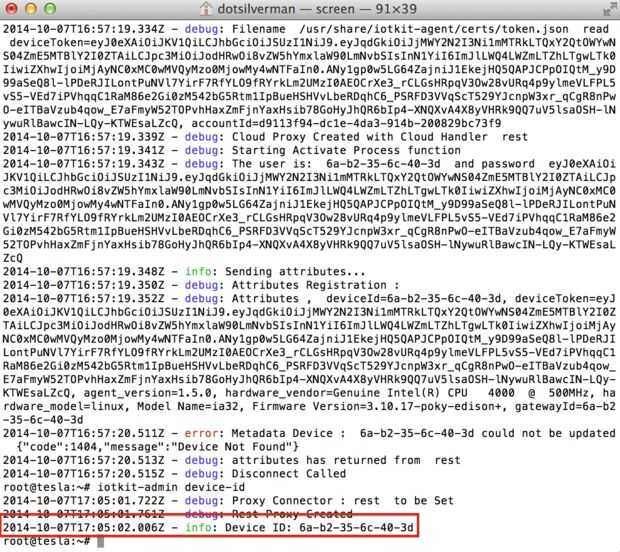Close the terminal window with red button
The width and height of the screenshot is (620, 552).
pos(12,9)
